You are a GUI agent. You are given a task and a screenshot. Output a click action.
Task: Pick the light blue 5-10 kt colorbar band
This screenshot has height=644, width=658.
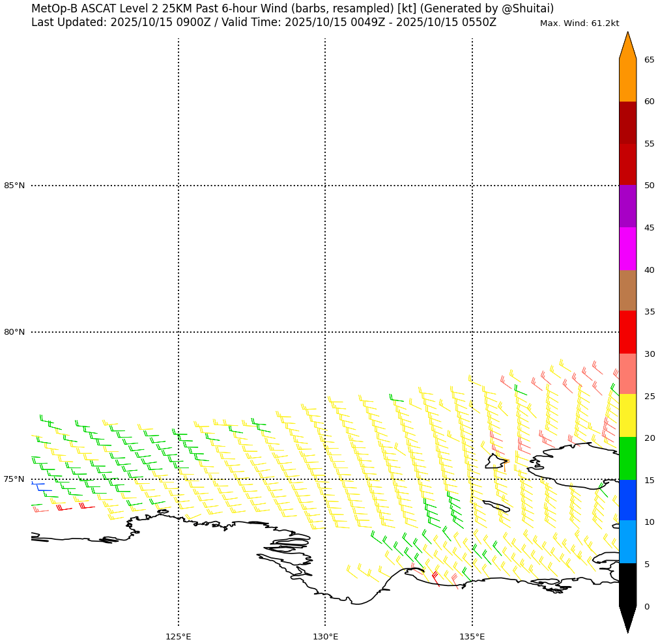pos(627,542)
